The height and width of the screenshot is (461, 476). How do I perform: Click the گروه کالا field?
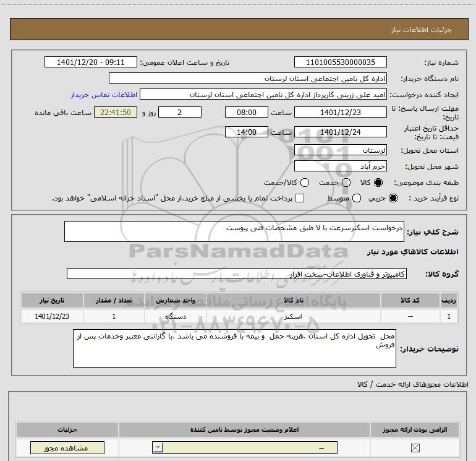(x=237, y=274)
